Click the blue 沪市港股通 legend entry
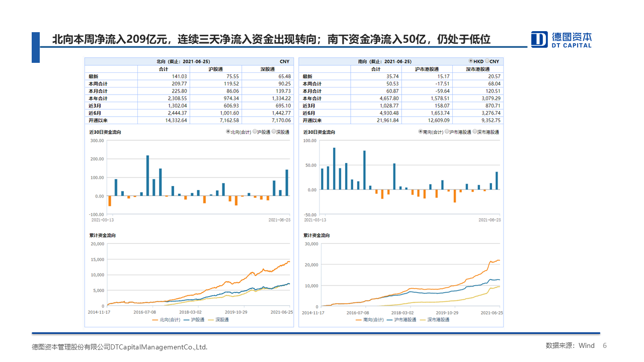Viewport: 644px width, 362px height. point(401,320)
